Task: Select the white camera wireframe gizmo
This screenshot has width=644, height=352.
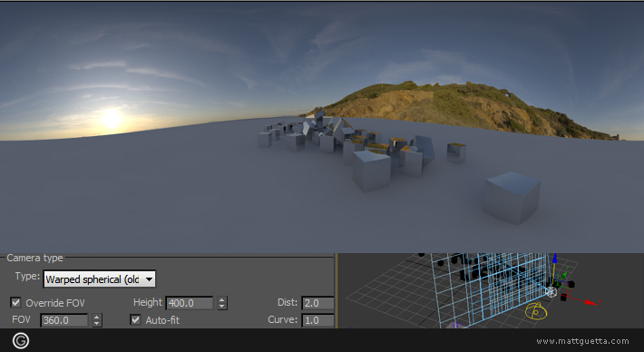Action: [x=551, y=292]
